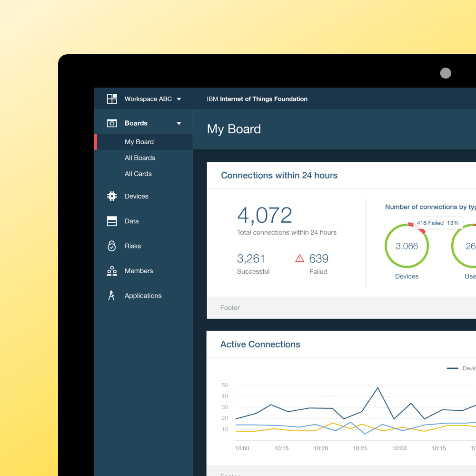The image size is (476, 476).
Task: Click the dark blue peak on line chart
Action: pyautogui.click(x=378, y=388)
